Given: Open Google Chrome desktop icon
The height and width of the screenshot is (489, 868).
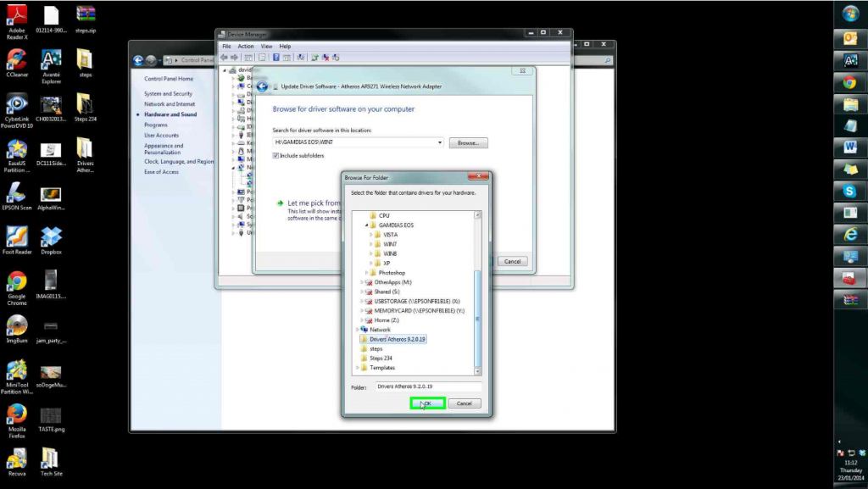Looking at the screenshot, I should [17, 288].
